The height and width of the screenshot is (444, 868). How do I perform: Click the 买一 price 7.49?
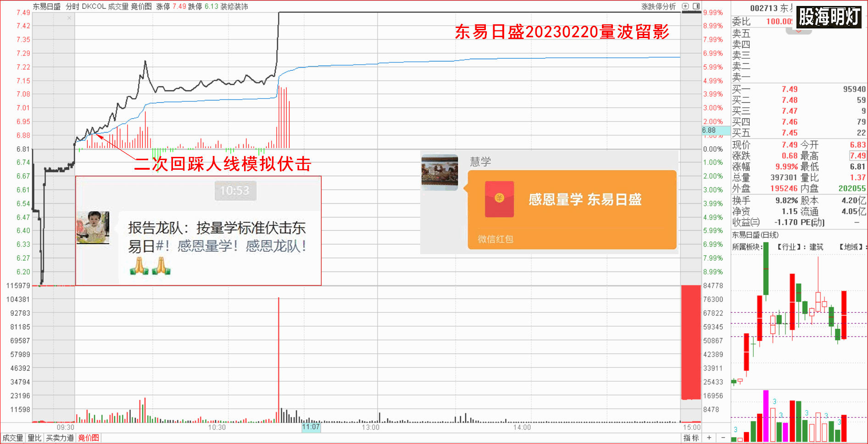point(790,89)
